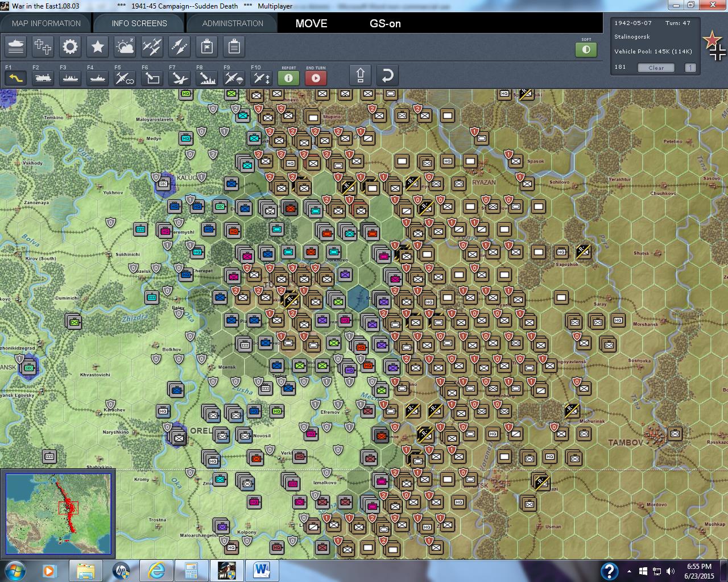Screen dimensions: 728x582
Task: Click the 'Turn: 47' text
Action: tap(678, 23)
